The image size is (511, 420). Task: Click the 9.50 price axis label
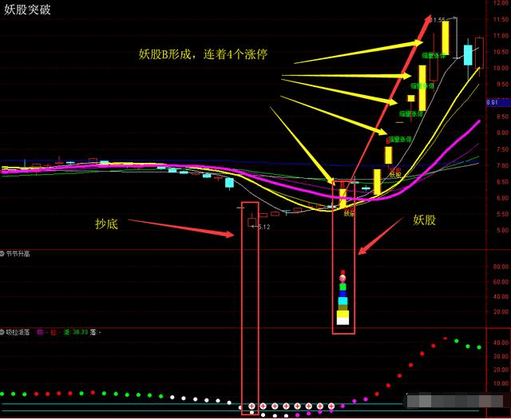[502, 84]
